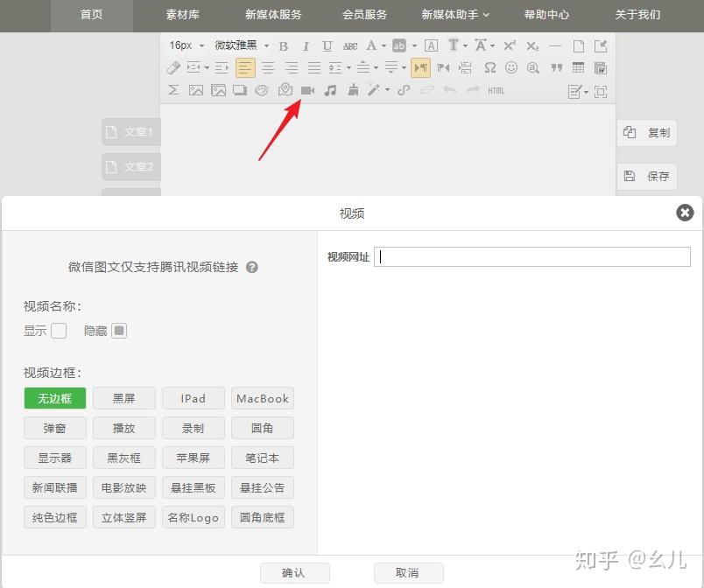Switch to HTML source view
Image resolution: width=704 pixels, height=588 pixels.
(496, 91)
